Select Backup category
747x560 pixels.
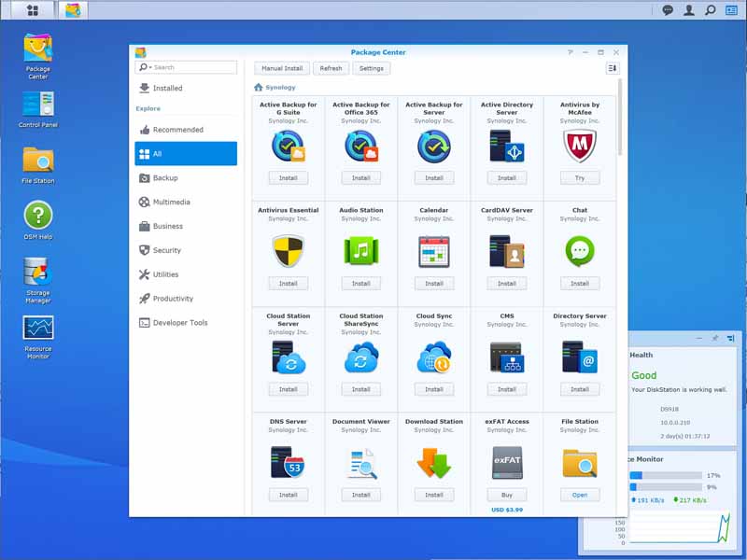pyautogui.click(x=186, y=177)
